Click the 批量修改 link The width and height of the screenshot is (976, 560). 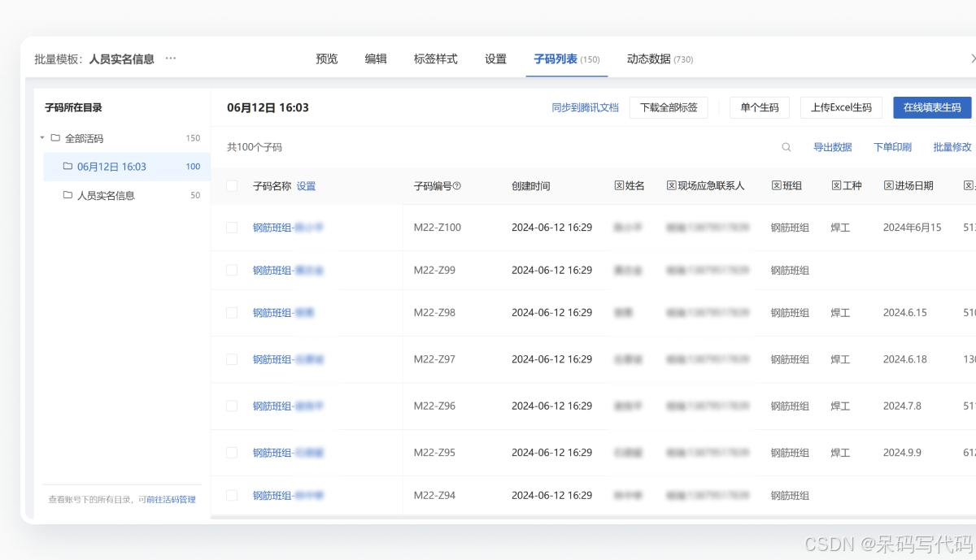click(952, 147)
